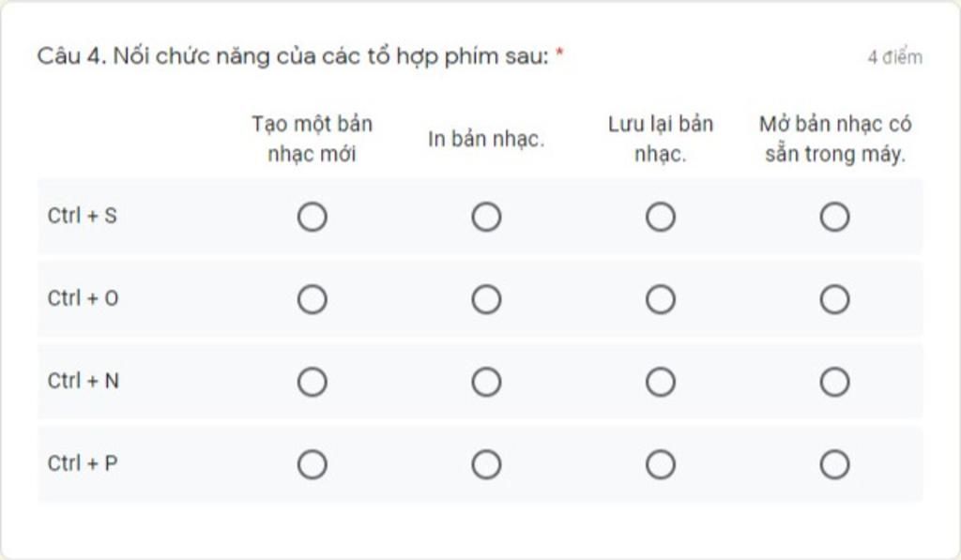This screenshot has width=961, height=560.
Task: Select 'In bản nhạc' for Ctrl + S
Action: pyautogui.click(x=486, y=217)
